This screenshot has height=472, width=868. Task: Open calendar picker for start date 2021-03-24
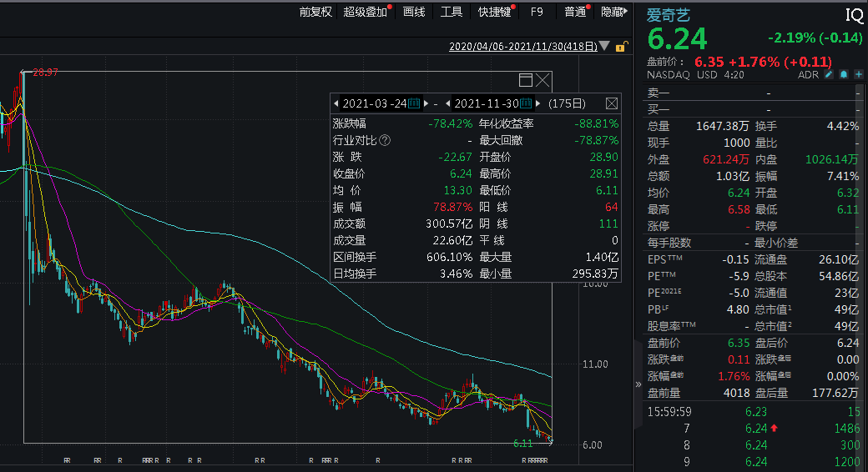(x=414, y=103)
